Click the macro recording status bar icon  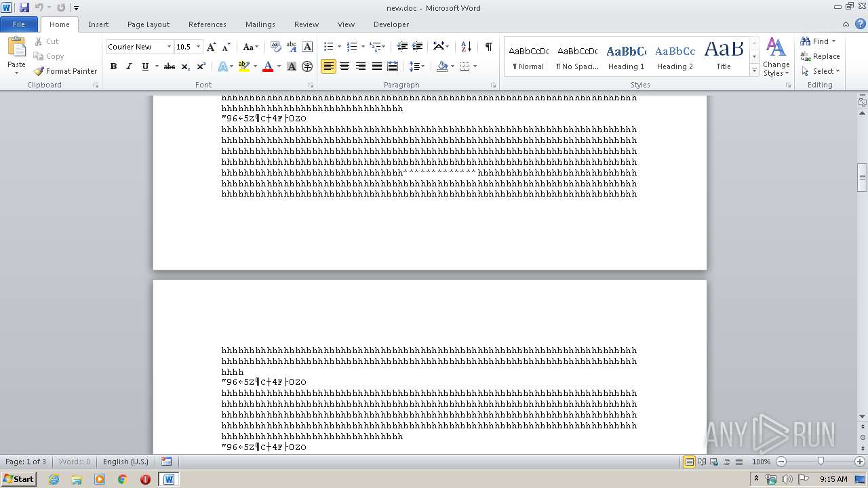(x=167, y=462)
